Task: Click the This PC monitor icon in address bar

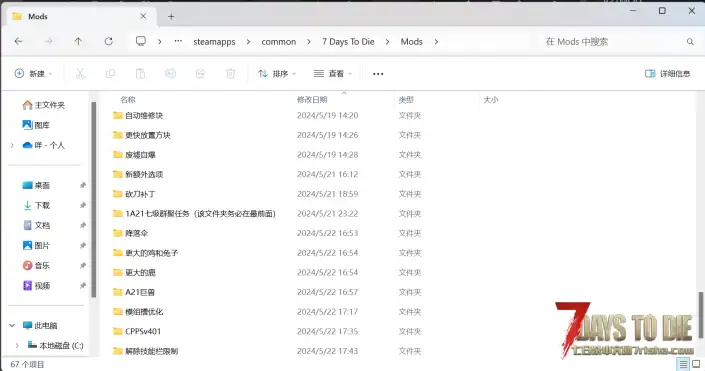Action: tap(141, 41)
